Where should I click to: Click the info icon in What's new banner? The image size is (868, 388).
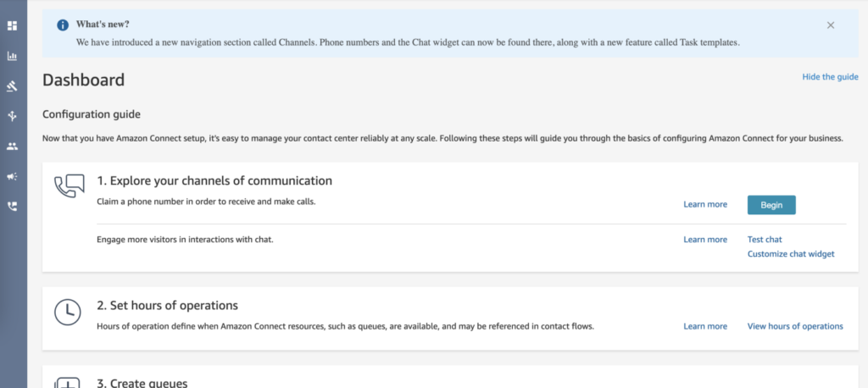[63, 25]
